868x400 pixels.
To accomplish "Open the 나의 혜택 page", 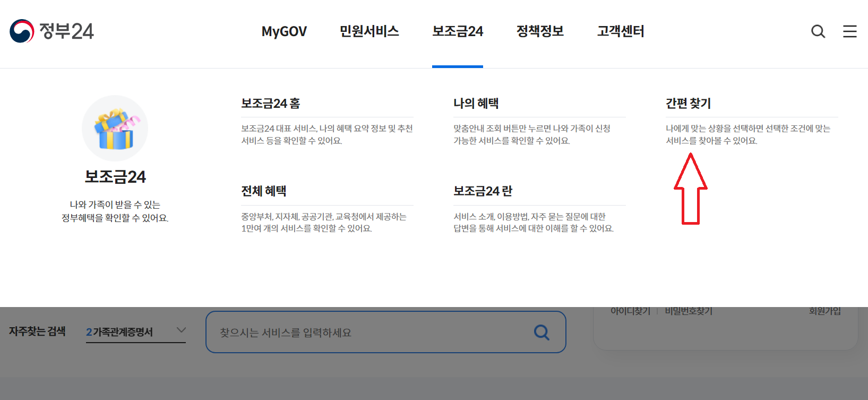I will pyautogui.click(x=476, y=104).
